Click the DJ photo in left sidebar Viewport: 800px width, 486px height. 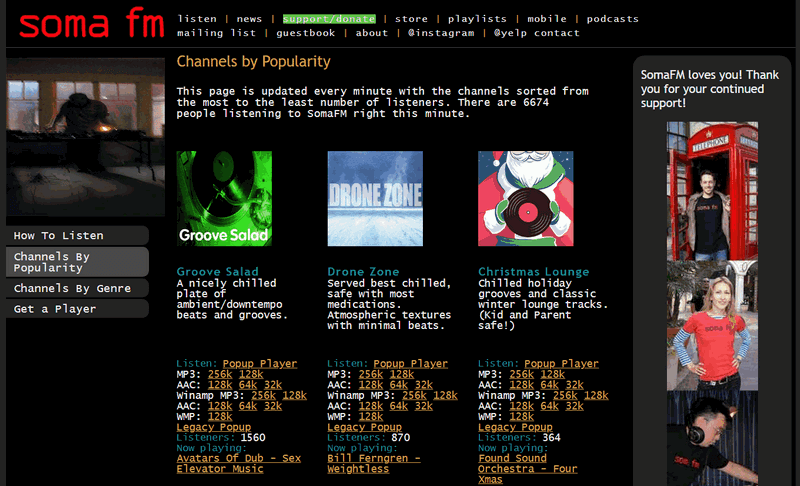(x=85, y=137)
